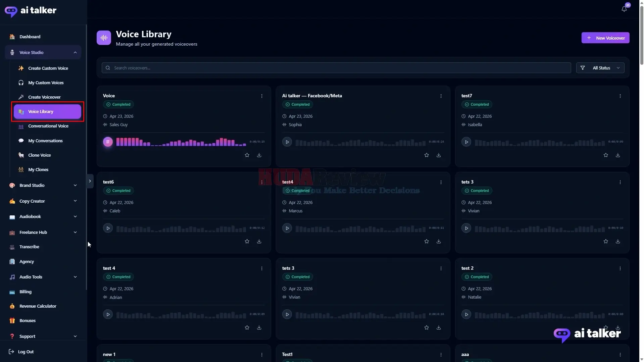Image resolution: width=644 pixels, height=362 pixels.
Task: Open options menu for test4 card
Action: pyautogui.click(x=441, y=182)
